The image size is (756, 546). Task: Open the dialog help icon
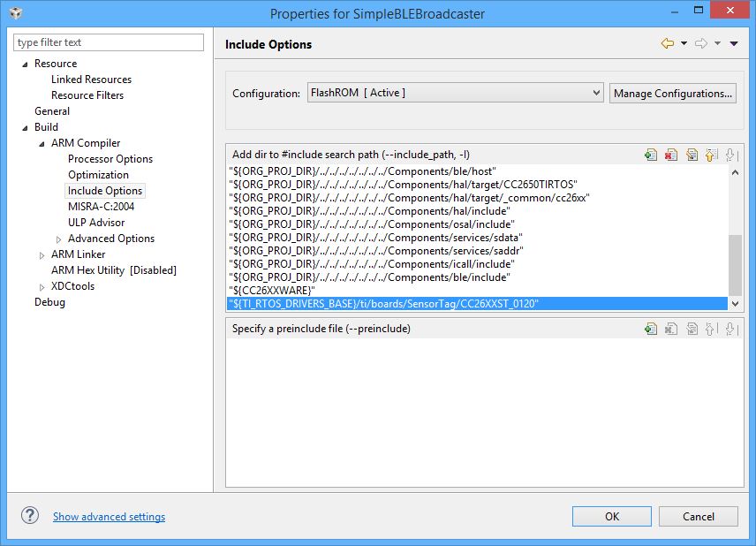coord(30,516)
